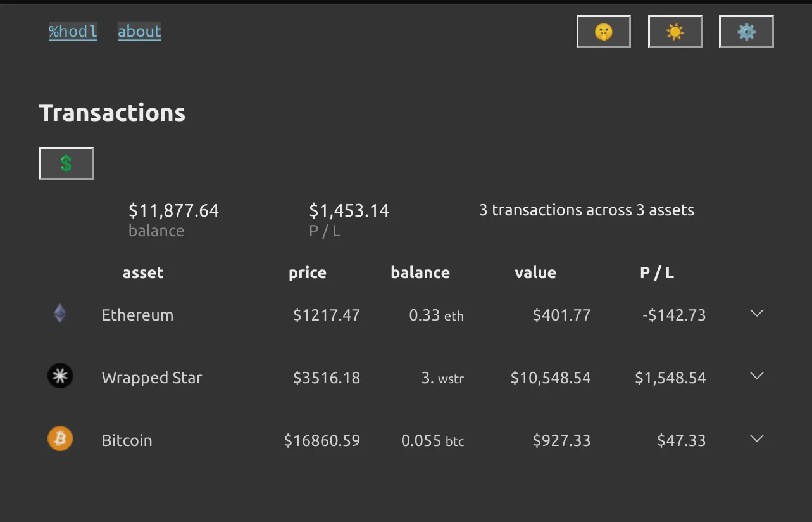Click the green dollar sign button
The width and height of the screenshot is (812, 522).
(66, 163)
